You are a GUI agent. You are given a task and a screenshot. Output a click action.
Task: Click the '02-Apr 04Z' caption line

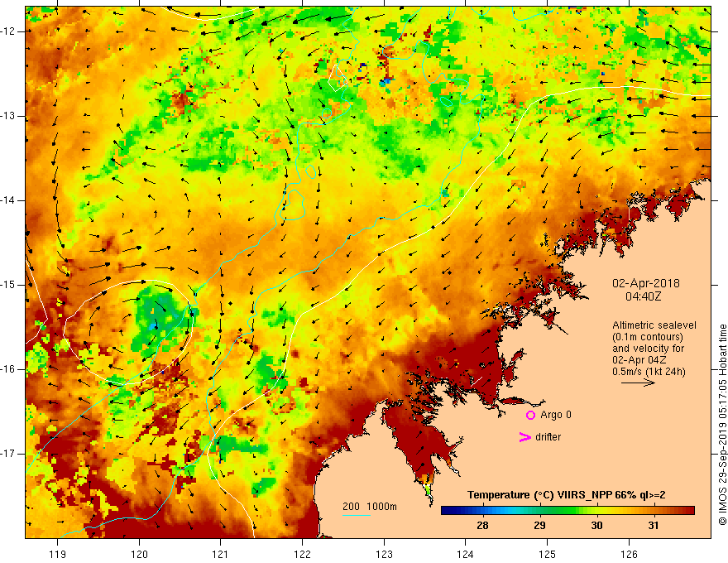[639, 360]
